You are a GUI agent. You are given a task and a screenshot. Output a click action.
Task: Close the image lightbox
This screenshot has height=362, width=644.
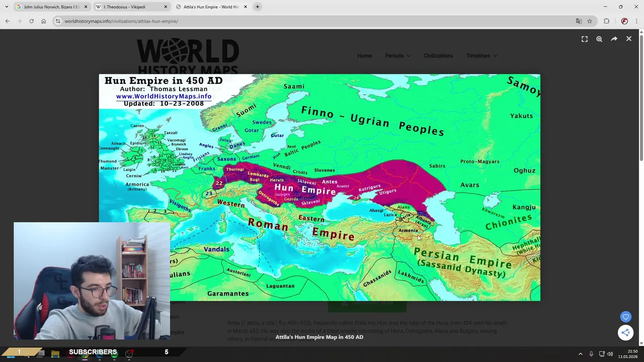(629, 39)
